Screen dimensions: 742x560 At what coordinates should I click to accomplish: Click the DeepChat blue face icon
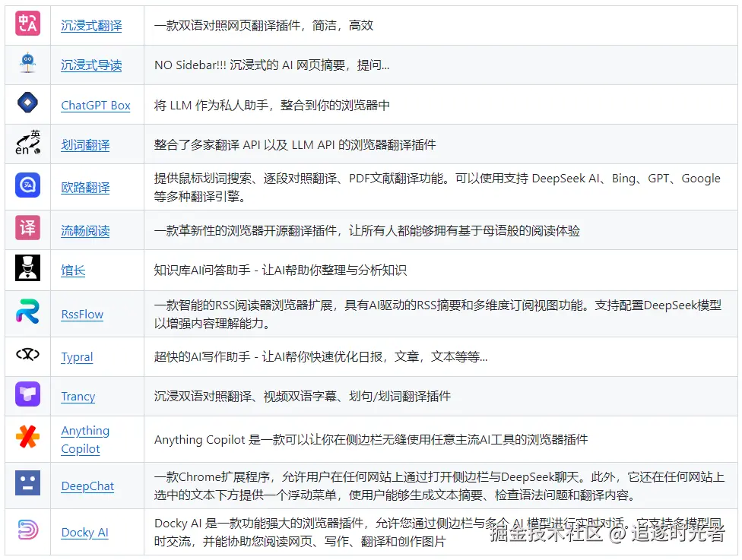point(27,483)
